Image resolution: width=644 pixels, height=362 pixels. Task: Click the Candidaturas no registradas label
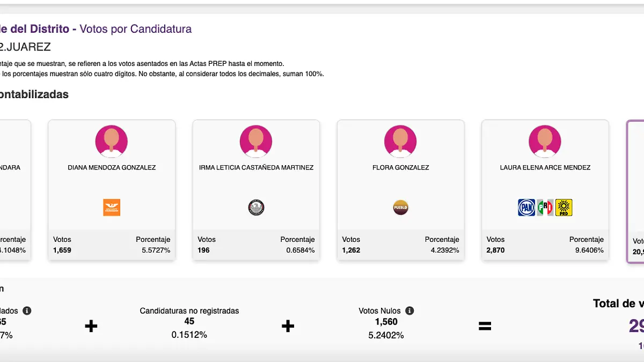[x=189, y=311]
